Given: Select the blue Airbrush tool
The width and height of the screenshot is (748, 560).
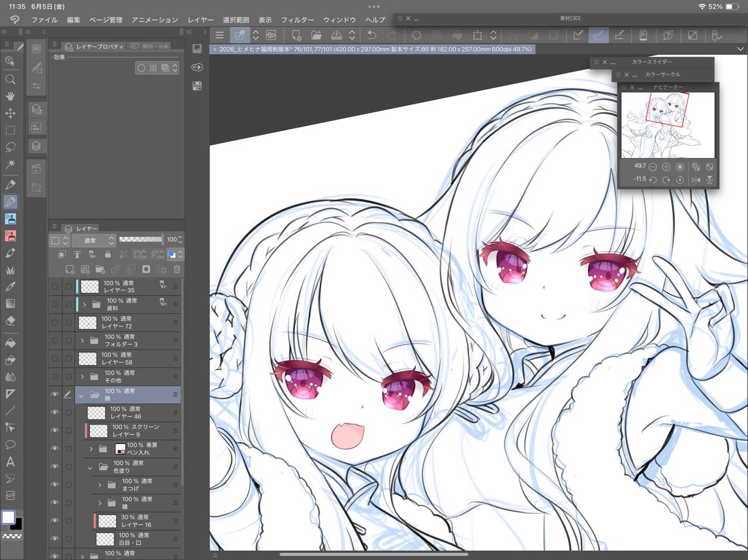Looking at the screenshot, I should pyautogui.click(x=10, y=219).
